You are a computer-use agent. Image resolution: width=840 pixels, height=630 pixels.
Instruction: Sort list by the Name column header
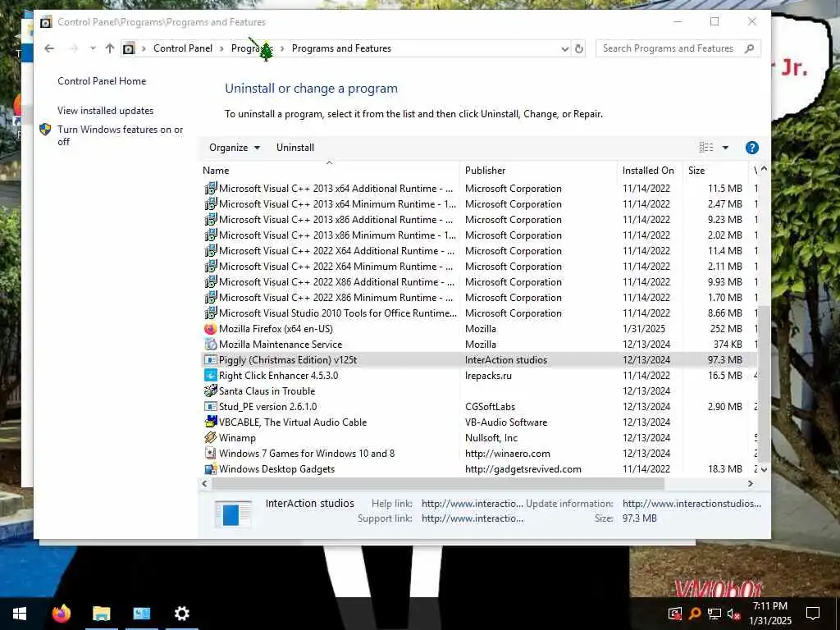point(331,171)
